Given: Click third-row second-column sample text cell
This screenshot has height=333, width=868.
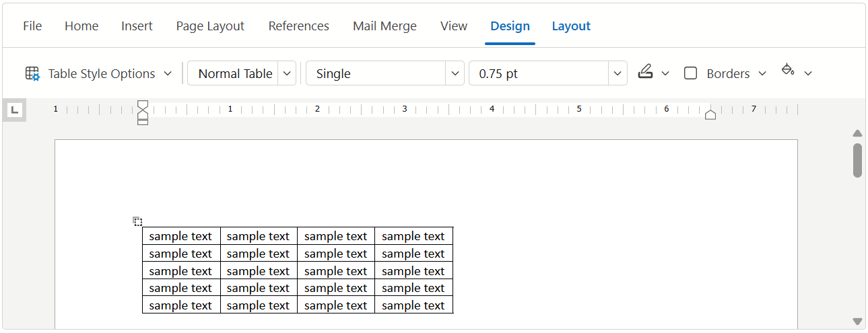Looking at the screenshot, I should pos(259,271).
